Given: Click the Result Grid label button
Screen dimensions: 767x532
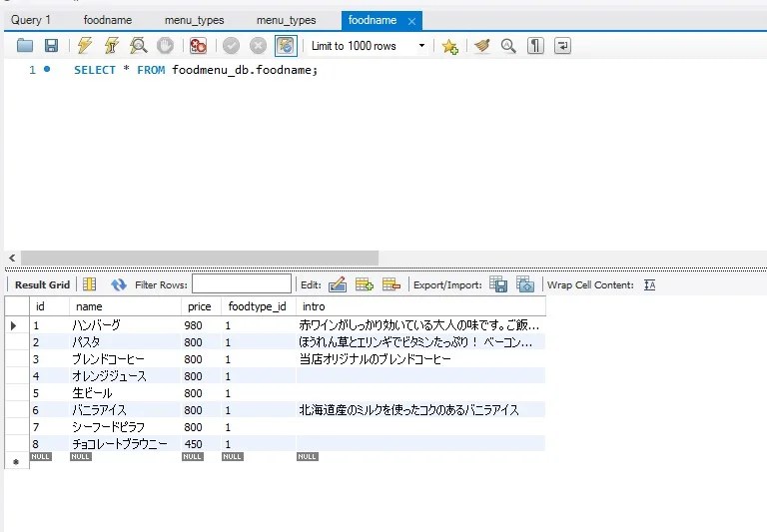Looking at the screenshot, I should pos(42,284).
